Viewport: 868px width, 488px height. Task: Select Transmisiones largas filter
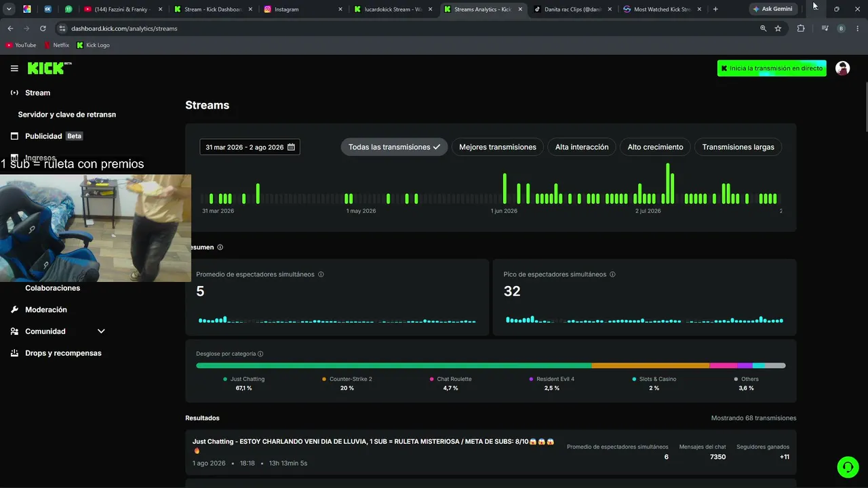[738, 147]
